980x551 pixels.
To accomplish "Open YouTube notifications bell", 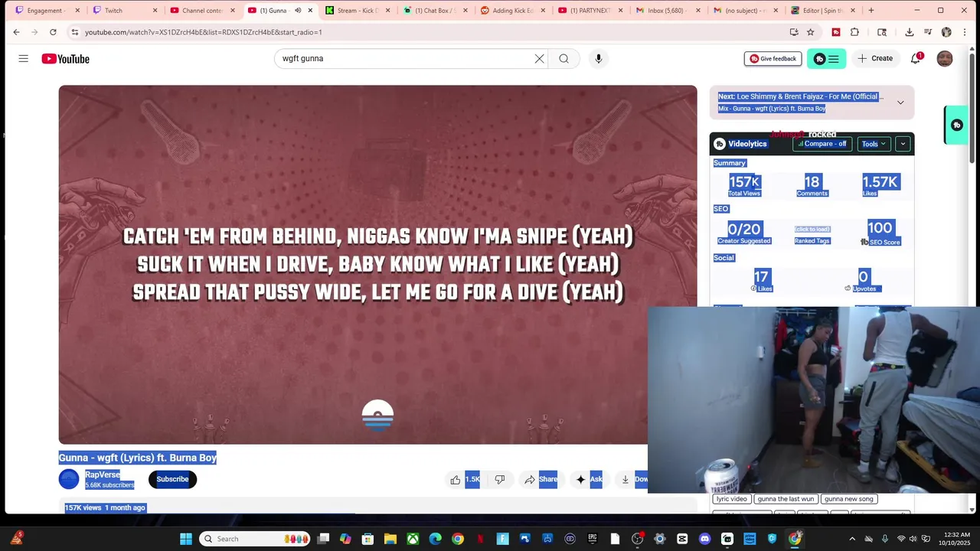I will (x=916, y=59).
